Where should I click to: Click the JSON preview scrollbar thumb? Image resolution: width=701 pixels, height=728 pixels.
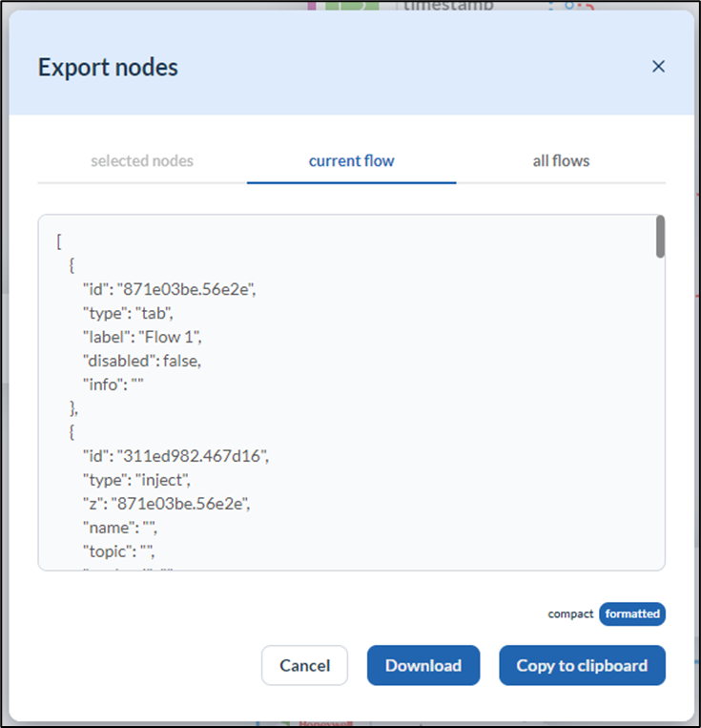click(x=660, y=237)
